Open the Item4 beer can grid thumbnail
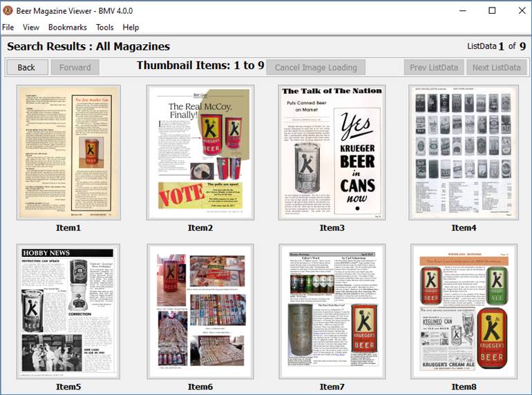The height and width of the screenshot is (395, 532). [464, 153]
